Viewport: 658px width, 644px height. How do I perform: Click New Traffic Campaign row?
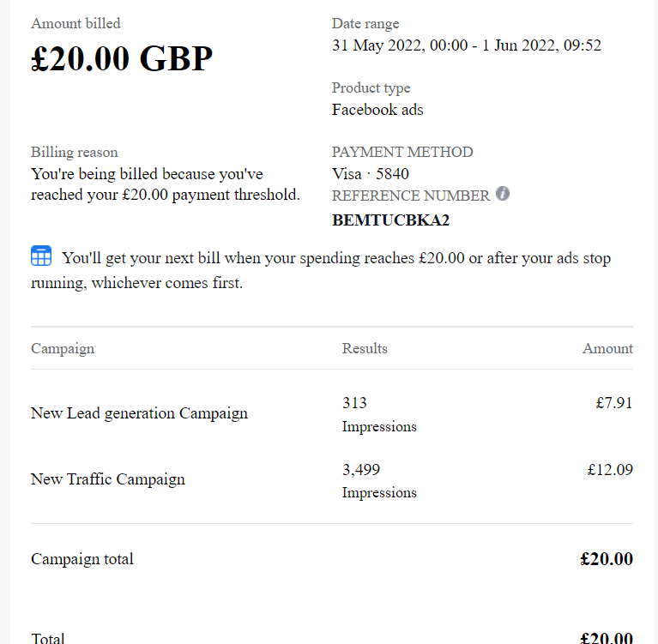coord(331,480)
